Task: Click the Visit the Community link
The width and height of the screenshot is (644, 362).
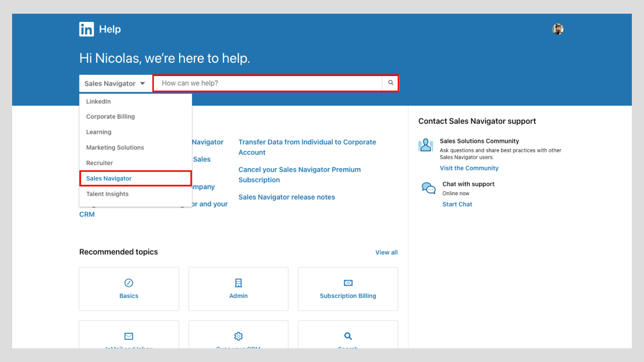Action: [469, 168]
